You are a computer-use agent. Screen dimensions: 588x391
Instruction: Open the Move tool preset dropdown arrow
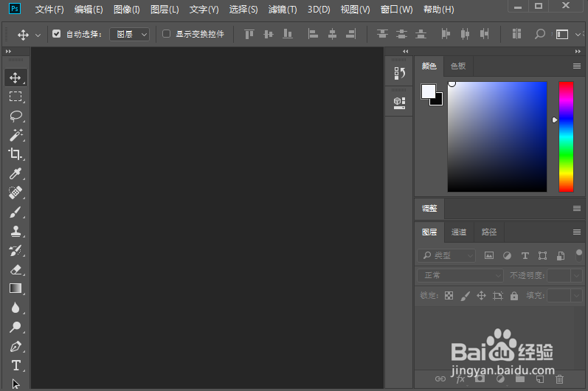click(x=38, y=35)
